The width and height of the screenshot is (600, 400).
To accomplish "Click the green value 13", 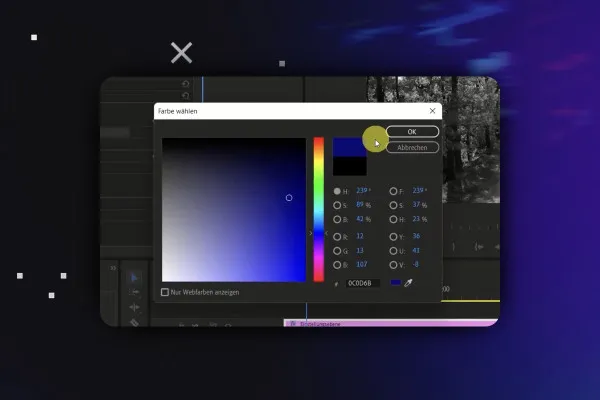I will [360, 250].
